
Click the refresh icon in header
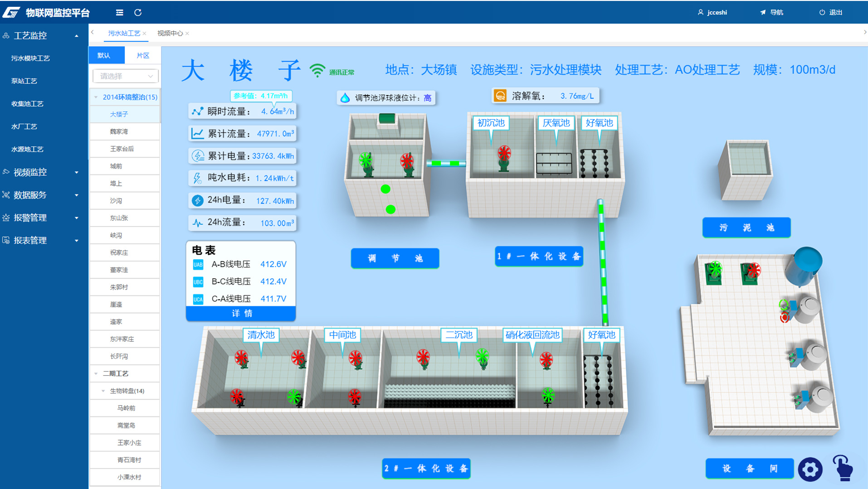[x=138, y=13]
